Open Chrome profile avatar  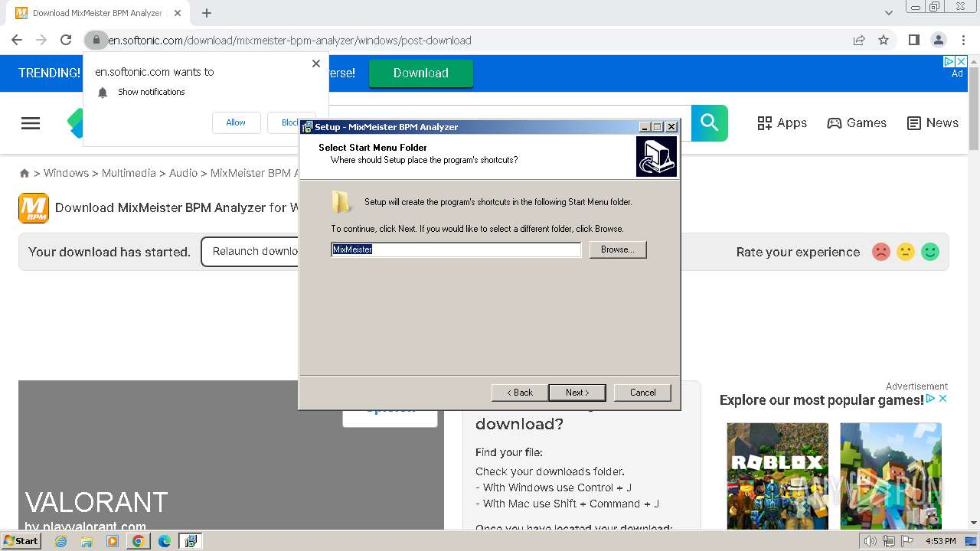(x=938, y=40)
